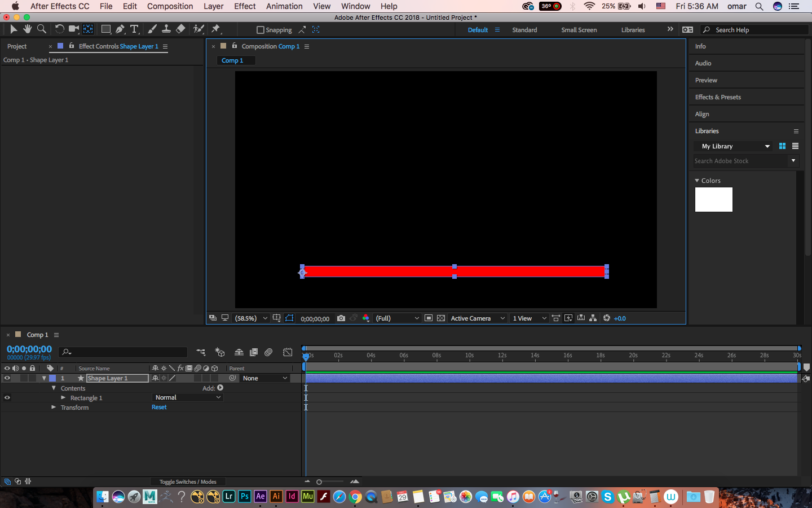
Task: Open the Graph Editor
Action: coord(288,352)
